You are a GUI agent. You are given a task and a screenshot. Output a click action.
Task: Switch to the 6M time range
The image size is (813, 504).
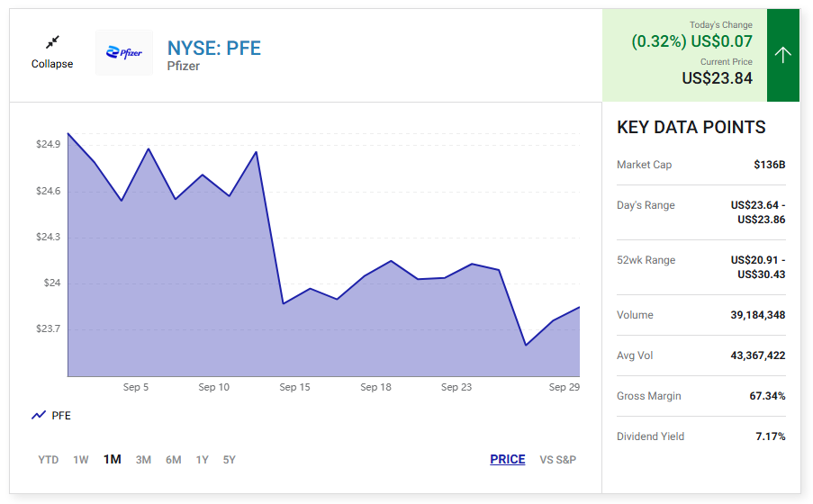click(174, 460)
